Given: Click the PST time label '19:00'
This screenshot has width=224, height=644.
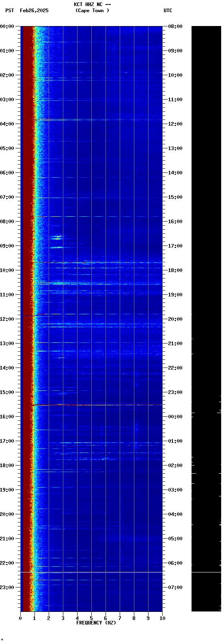Looking at the screenshot, I should (x=7, y=490).
